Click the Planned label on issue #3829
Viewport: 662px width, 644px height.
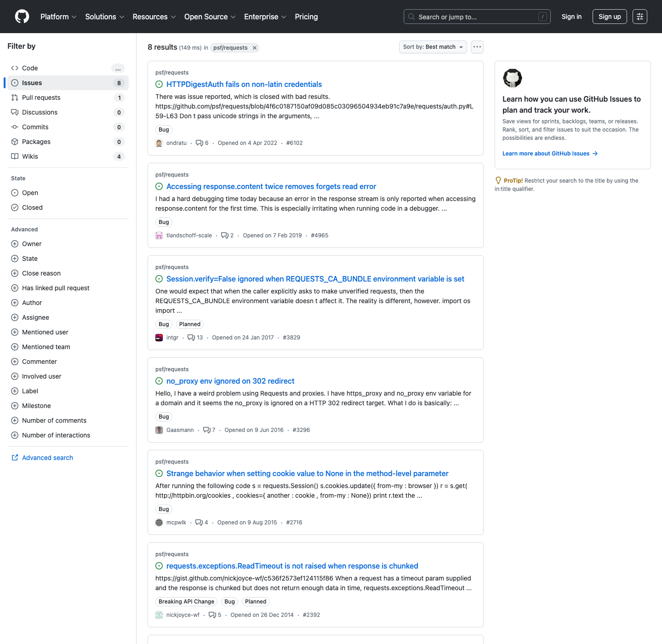190,324
